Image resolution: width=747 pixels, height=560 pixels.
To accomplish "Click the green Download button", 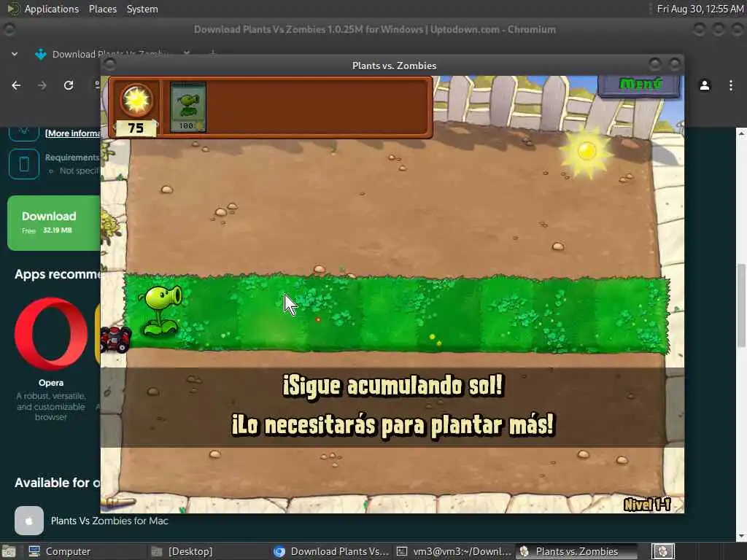I will point(54,222).
